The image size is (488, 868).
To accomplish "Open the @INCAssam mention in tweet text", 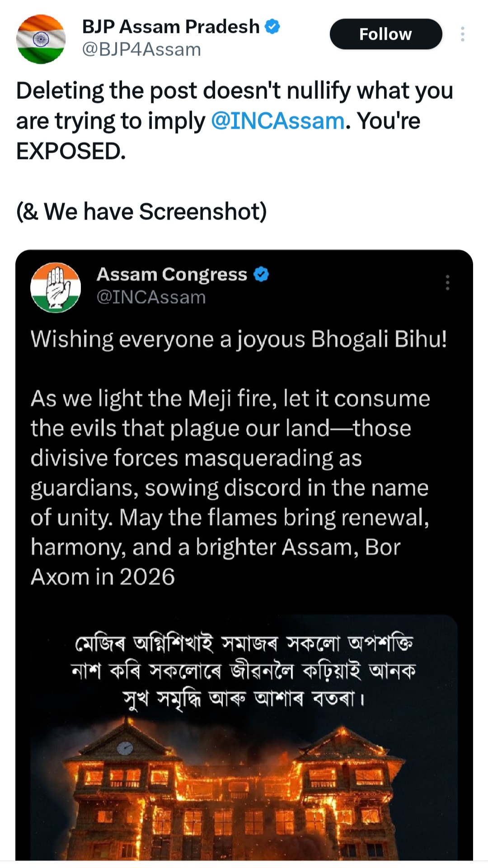I will (277, 121).
